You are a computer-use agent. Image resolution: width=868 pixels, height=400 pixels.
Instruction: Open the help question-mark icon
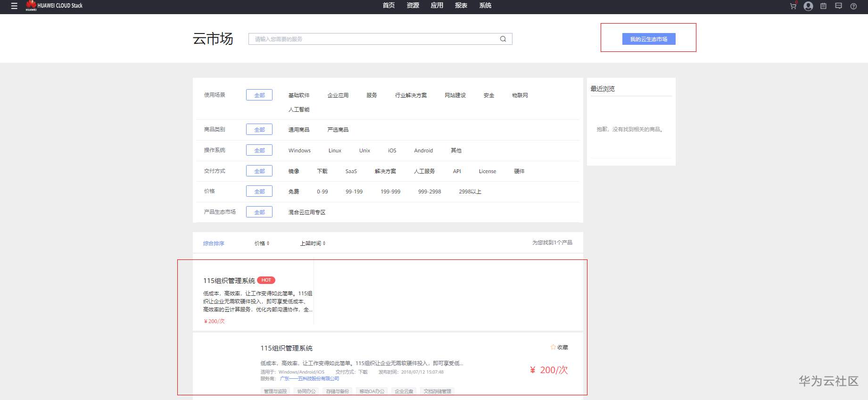coord(853,6)
